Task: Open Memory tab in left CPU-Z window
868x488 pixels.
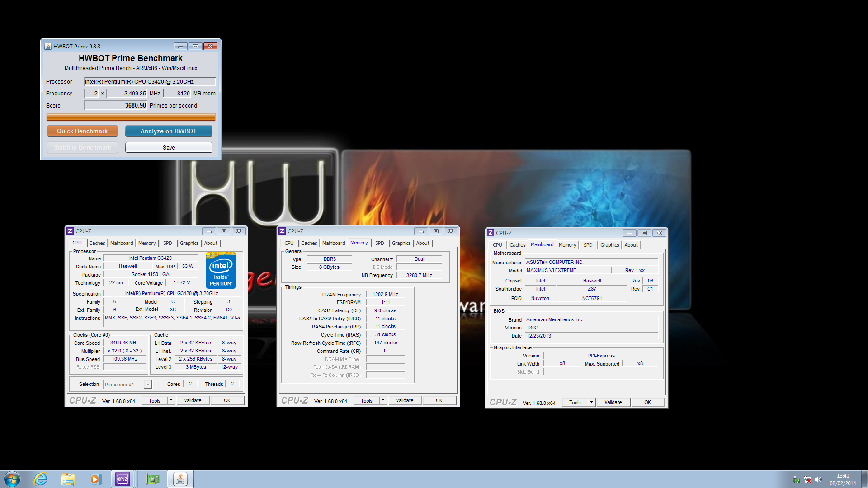Action: (147, 243)
